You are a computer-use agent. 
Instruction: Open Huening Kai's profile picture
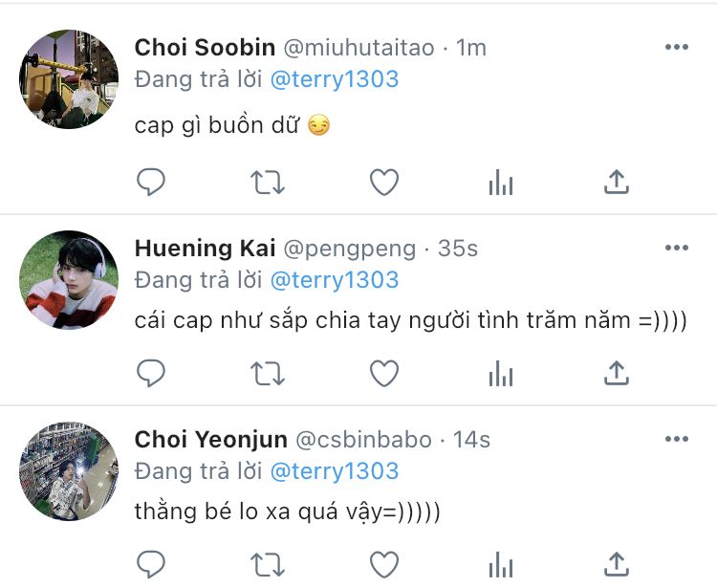coord(69,279)
